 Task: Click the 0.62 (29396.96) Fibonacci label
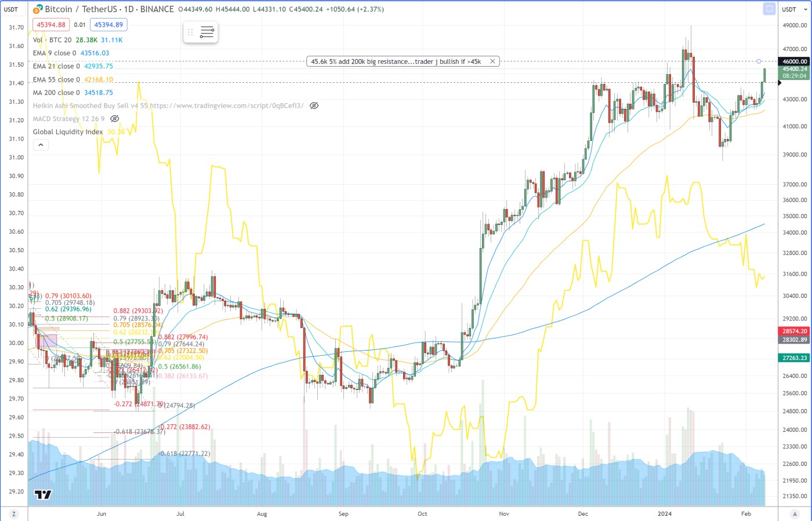68,309
